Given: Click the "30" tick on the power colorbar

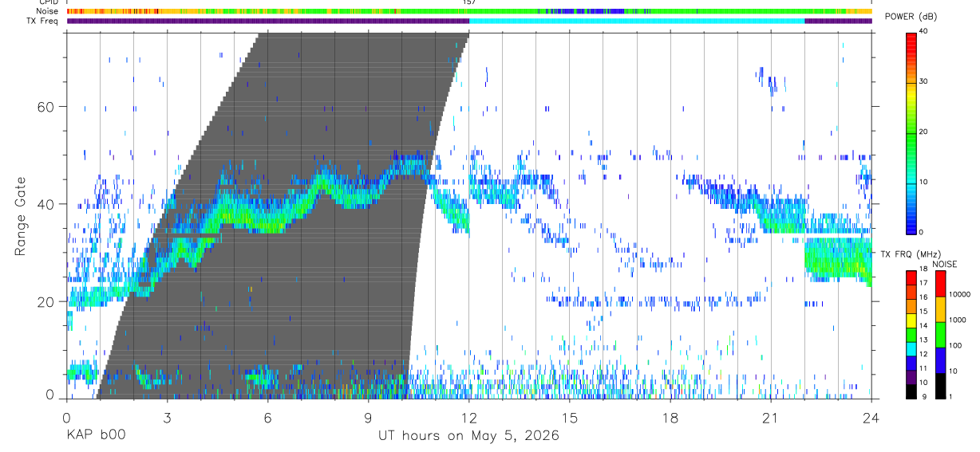Looking at the screenshot, I should point(924,81).
